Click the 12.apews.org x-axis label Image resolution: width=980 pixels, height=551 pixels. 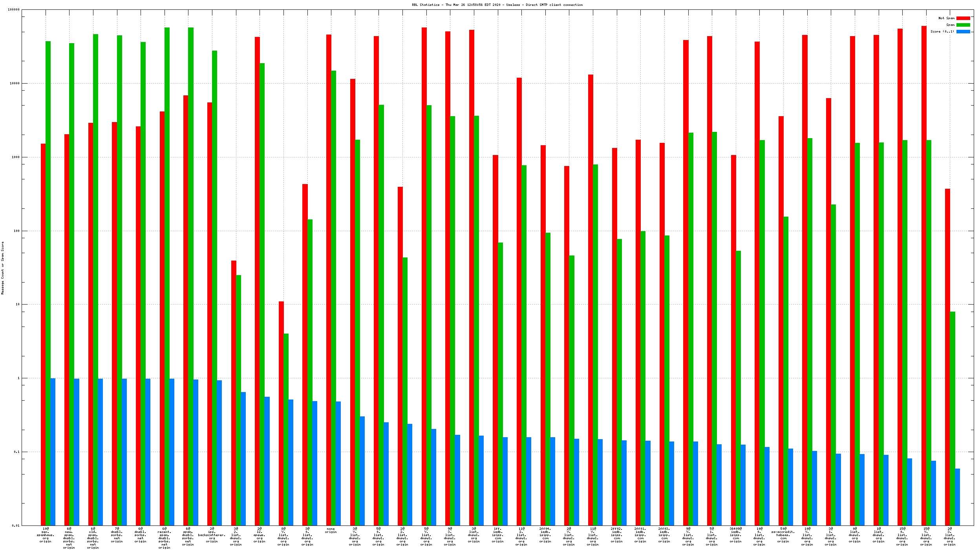(x=260, y=535)
